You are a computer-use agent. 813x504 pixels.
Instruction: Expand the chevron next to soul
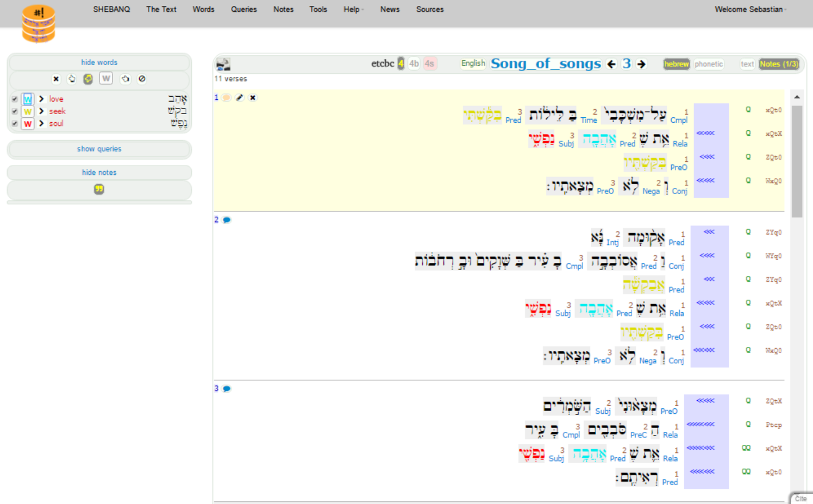click(x=41, y=123)
